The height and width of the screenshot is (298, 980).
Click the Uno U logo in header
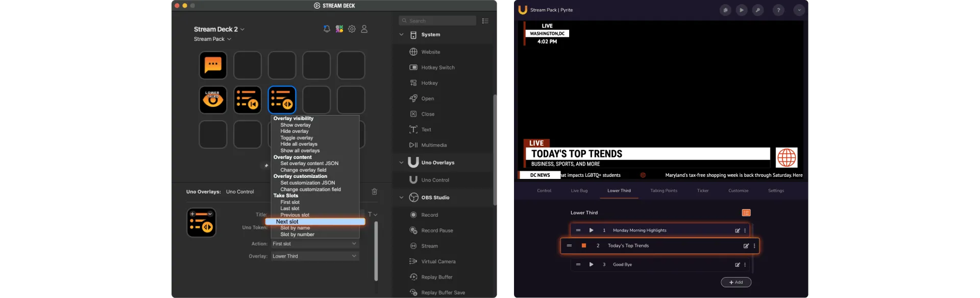coord(523,10)
